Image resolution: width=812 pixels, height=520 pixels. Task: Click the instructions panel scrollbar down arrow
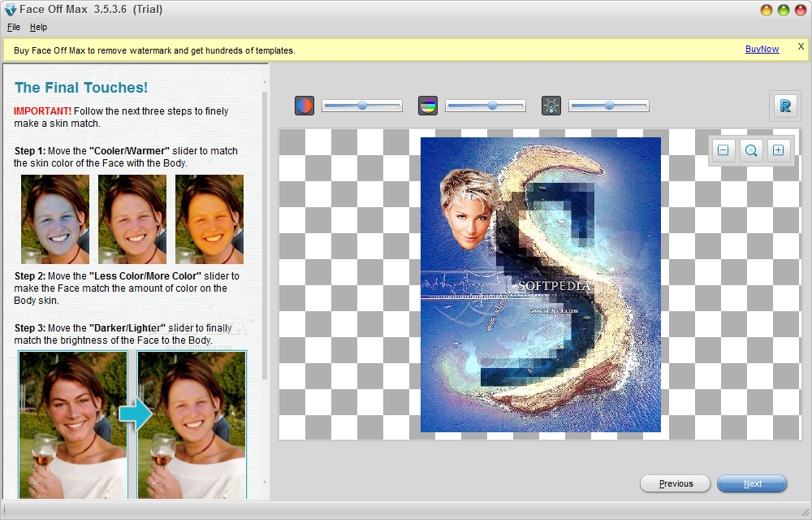(265, 482)
